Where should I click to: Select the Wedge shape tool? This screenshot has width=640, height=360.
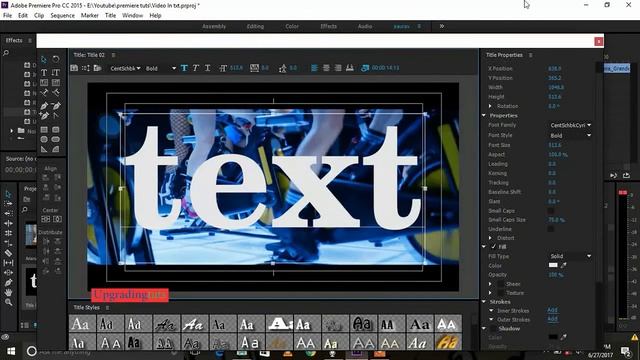(x=44, y=149)
